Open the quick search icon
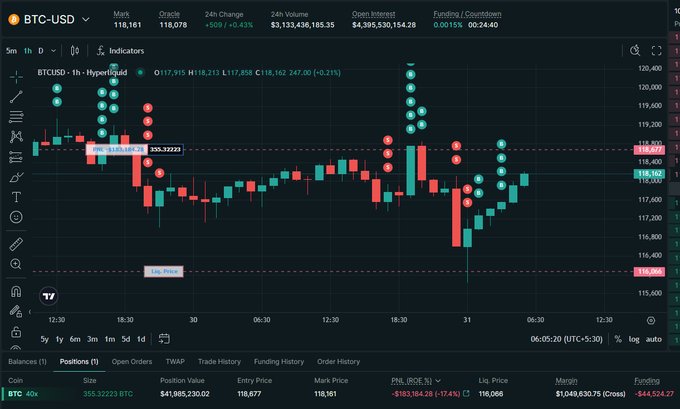The image size is (680, 409). tap(635, 51)
